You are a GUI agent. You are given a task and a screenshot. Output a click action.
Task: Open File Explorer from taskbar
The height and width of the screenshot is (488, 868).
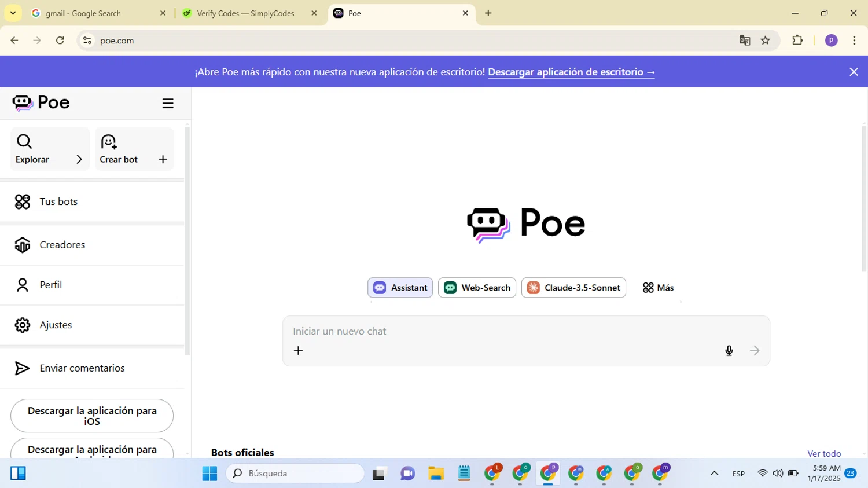tap(436, 474)
